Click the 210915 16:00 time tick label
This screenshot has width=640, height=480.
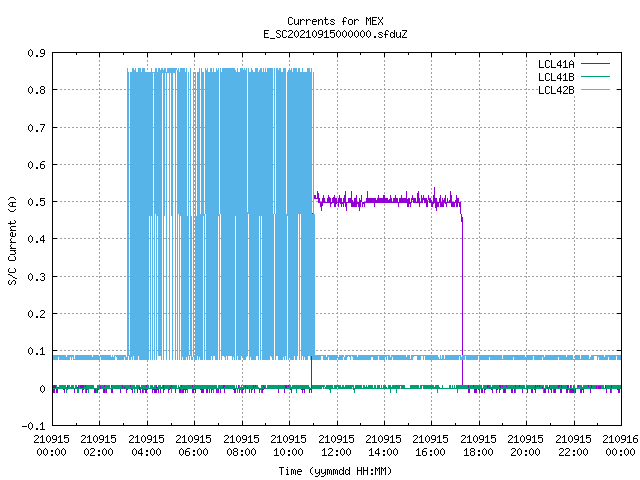click(x=430, y=446)
